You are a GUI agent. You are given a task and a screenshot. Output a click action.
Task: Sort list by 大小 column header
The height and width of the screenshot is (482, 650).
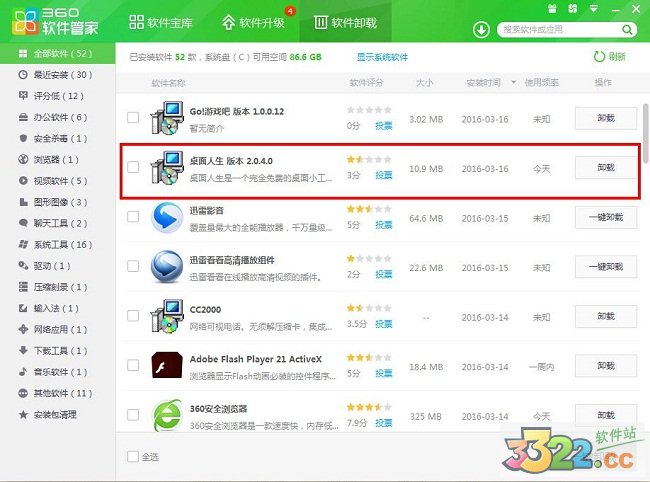(424, 82)
